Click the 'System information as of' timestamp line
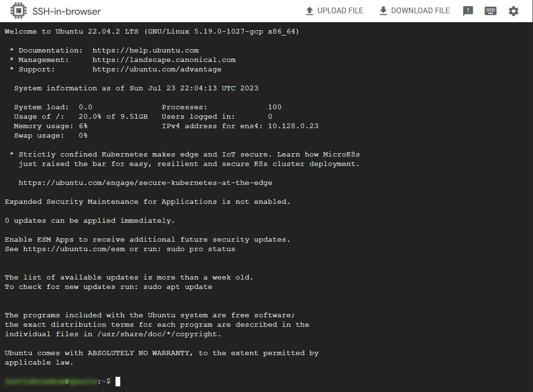This screenshot has height=392, width=533. coord(136,88)
